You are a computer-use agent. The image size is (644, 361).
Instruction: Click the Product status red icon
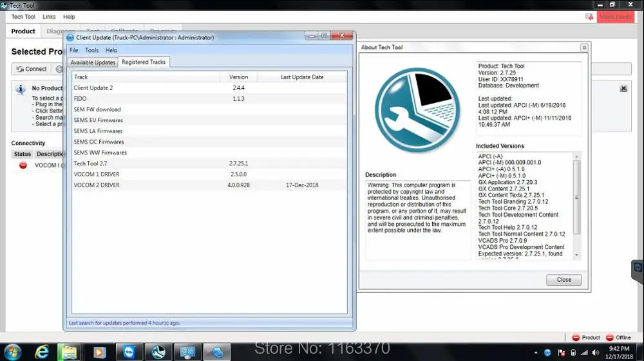576,338
